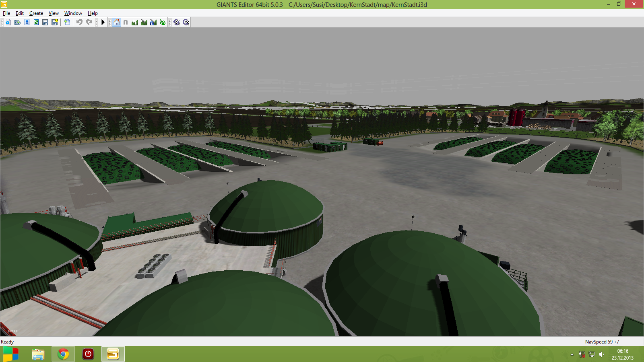
Task: Open the Edit menu
Action: click(20, 13)
